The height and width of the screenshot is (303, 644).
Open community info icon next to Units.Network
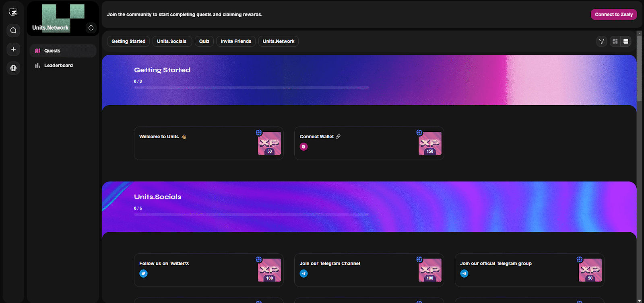[x=91, y=28]
